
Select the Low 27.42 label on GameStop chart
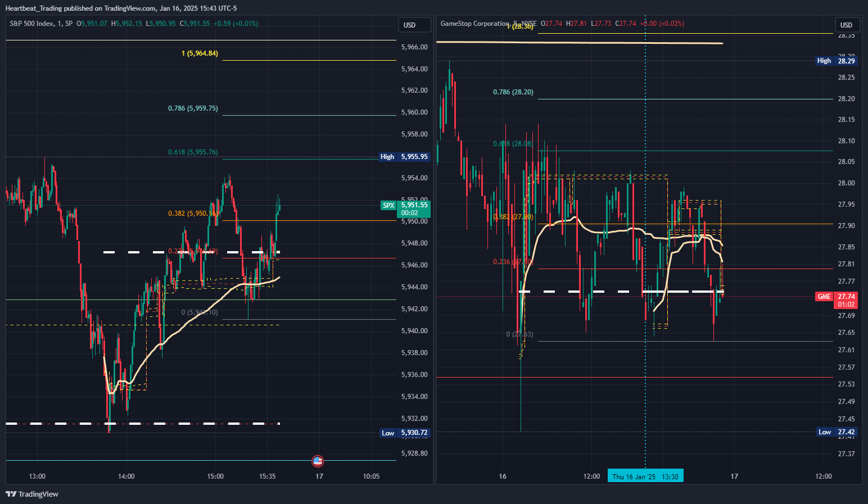pos(837,432)
